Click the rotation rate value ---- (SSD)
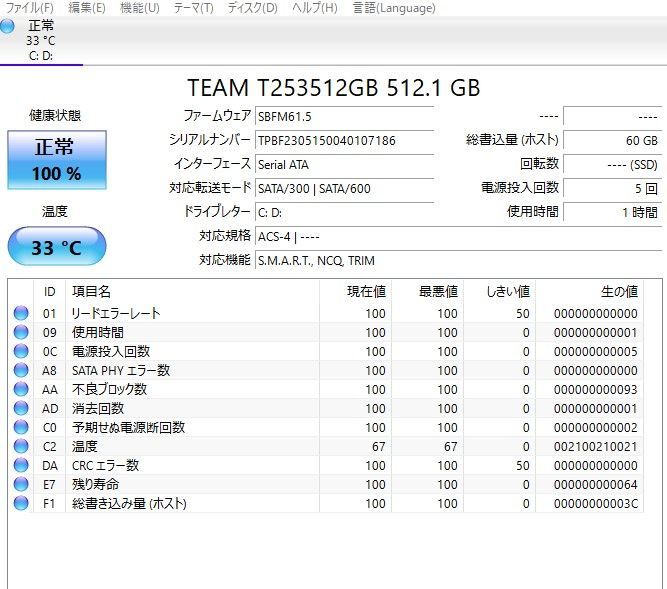The width and height of the screenshot is (667, 589). point(613,164)
